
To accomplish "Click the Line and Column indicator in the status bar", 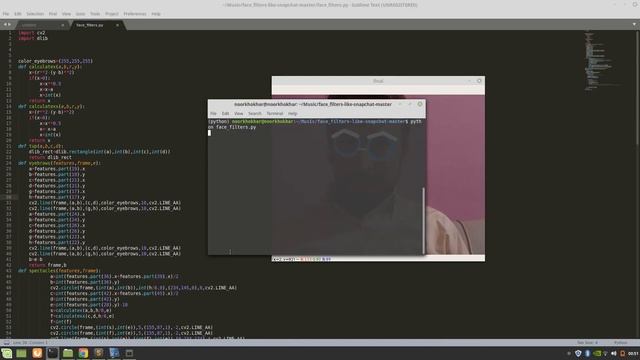I will (x=30, y=343).
